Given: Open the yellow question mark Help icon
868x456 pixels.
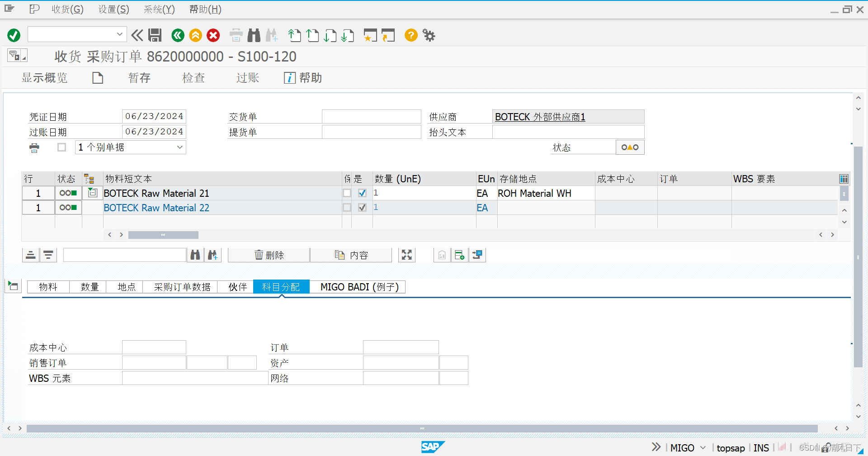Looking at the screenshot, I should click(411, 35).
